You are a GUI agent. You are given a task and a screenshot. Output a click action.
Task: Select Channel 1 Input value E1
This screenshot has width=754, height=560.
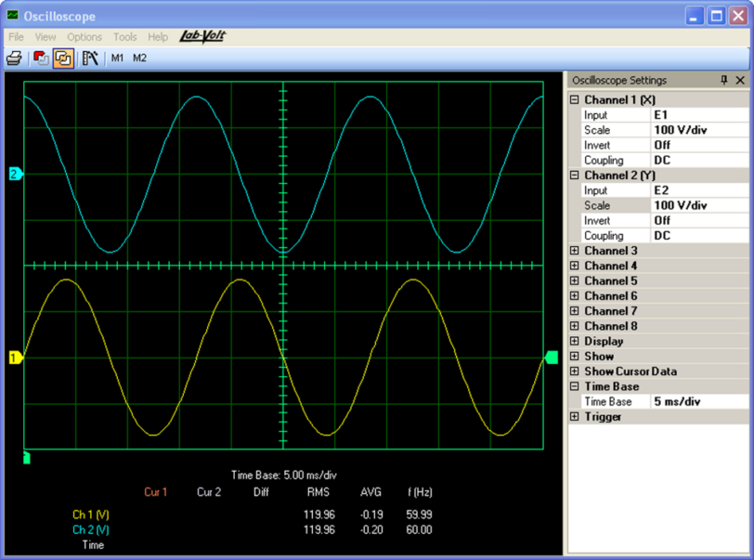point(699,115)
